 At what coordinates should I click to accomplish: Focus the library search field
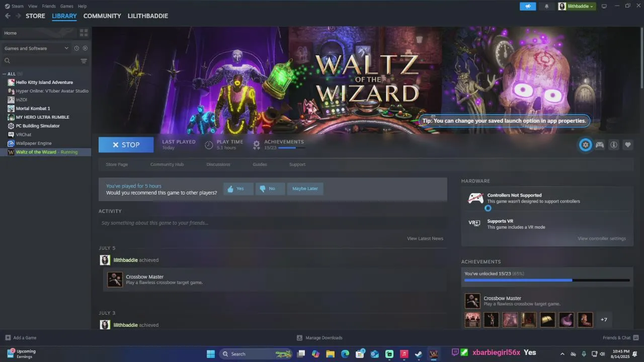41,61
